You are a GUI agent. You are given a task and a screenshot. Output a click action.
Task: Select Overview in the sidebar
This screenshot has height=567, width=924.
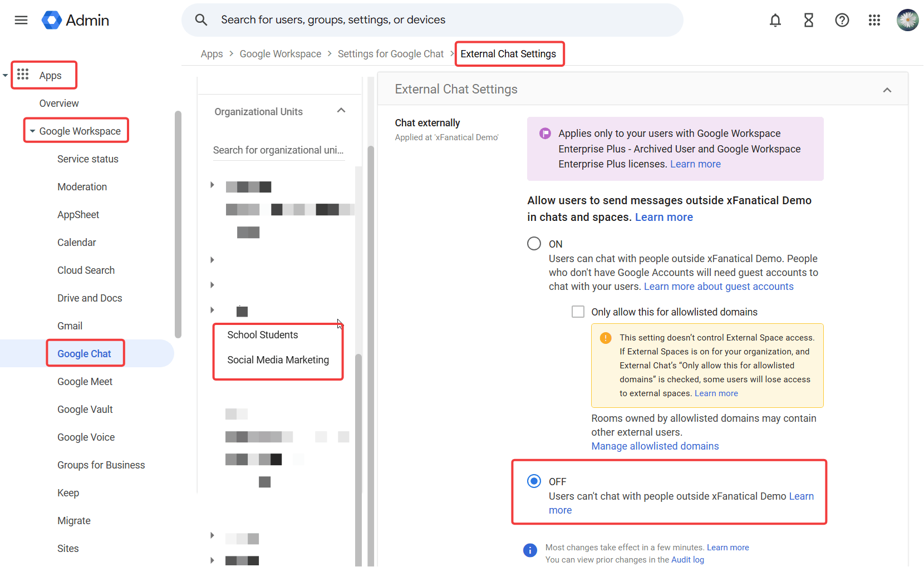click(x=59, y=103)
